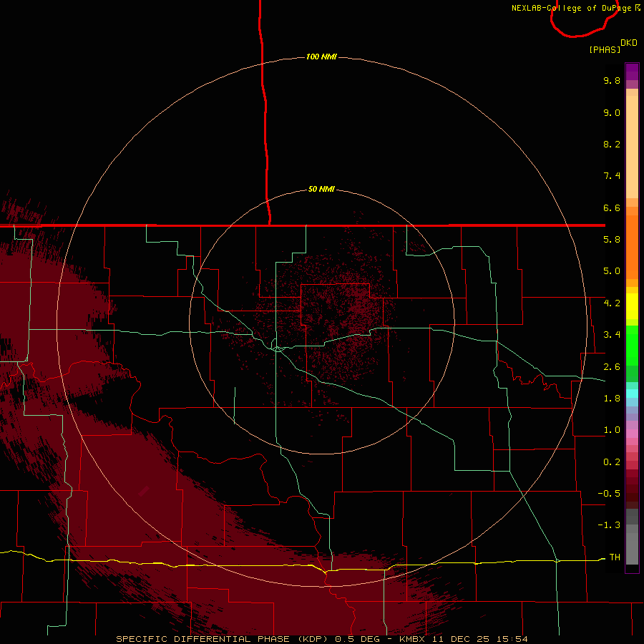644x644 pixels.
Task: Click the cyan segment of the color scale
Action: (632, 394)
